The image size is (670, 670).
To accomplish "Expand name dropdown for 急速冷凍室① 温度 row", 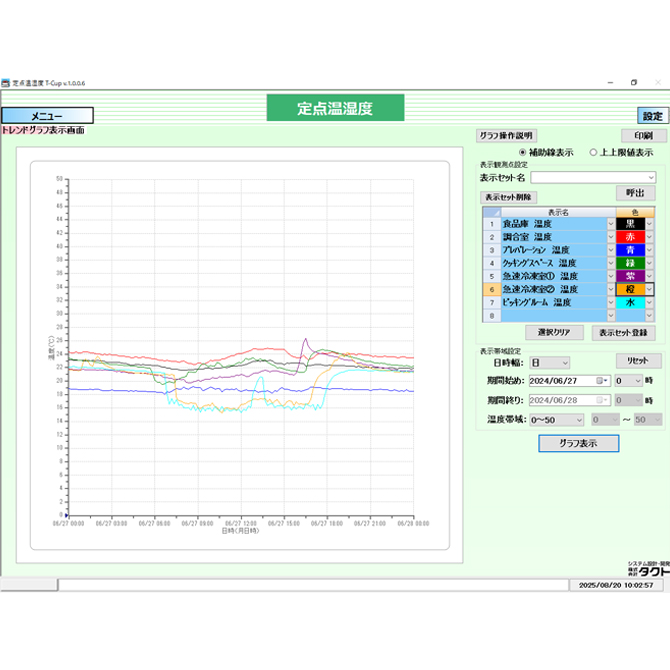I will tap(611, 276).
